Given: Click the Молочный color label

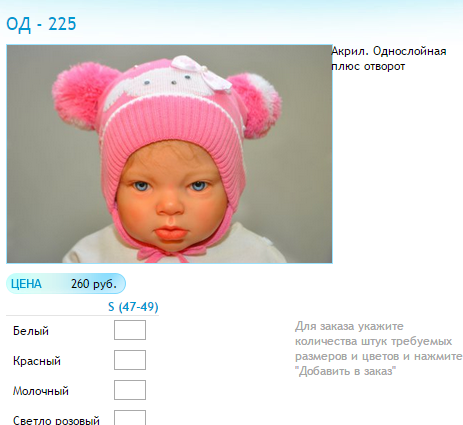Looking at the screenshot, I should pyautogui.click(x=41, y=391).
